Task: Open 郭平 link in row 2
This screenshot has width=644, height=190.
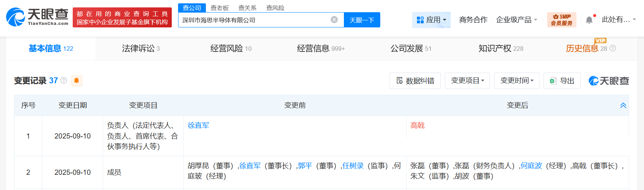Action: [305, 166]
